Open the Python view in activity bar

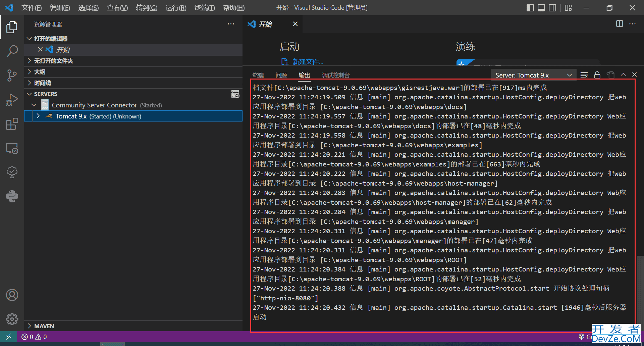click(12, 197)
